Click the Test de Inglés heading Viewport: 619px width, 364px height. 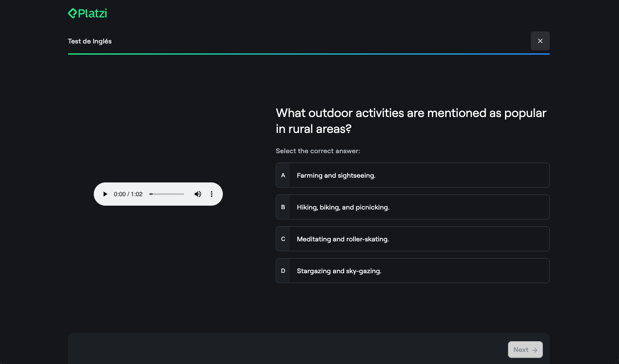pyautogui.click(x=89, y=41)
